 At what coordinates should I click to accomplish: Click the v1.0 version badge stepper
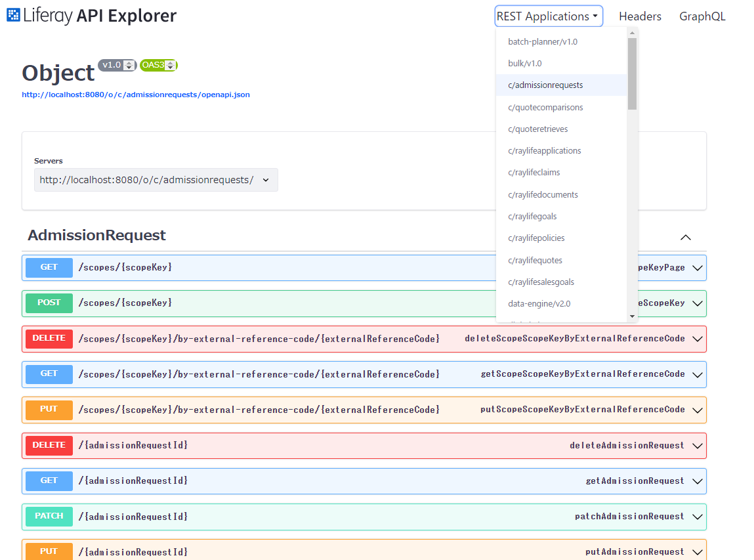click(129, 65)
